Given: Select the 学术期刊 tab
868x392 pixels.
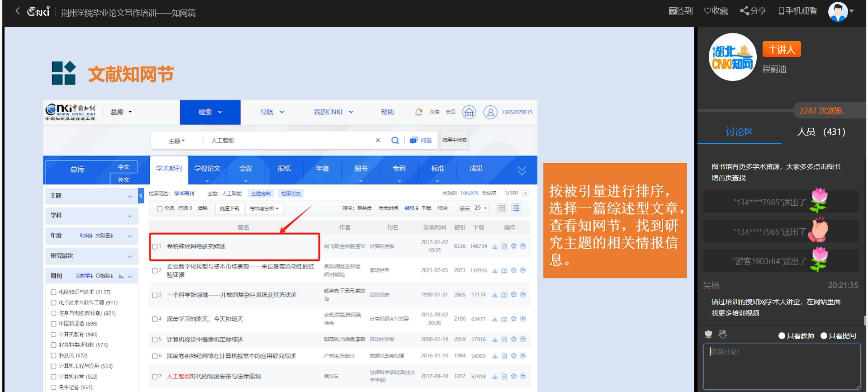Looking at the screenshot, I should (169, 170).
